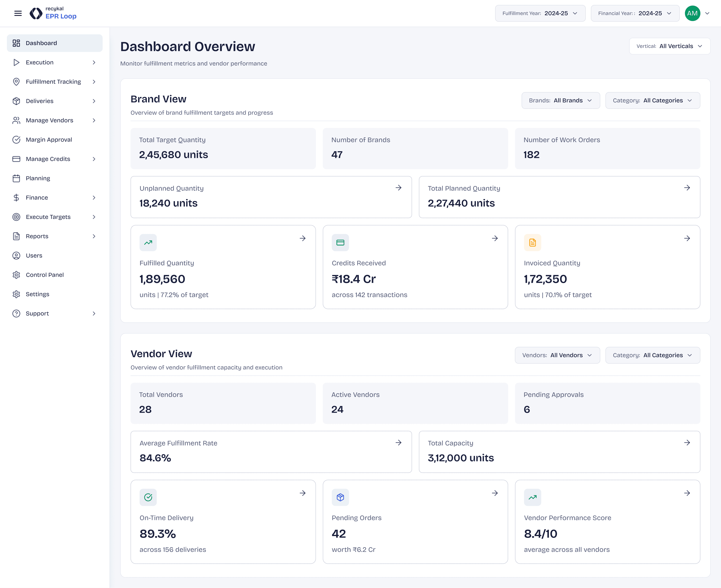Open the Vendors filter dropdown

click(557, 355)
